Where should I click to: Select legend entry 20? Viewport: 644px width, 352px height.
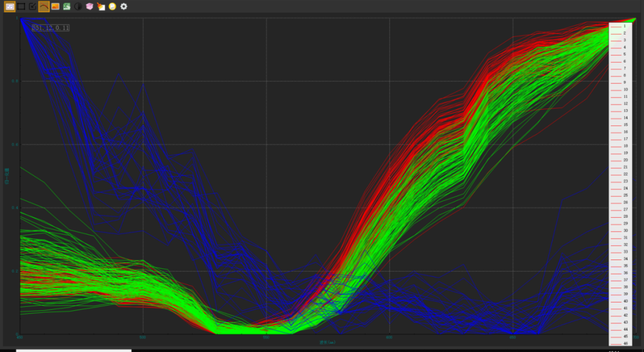click(620, 160)
